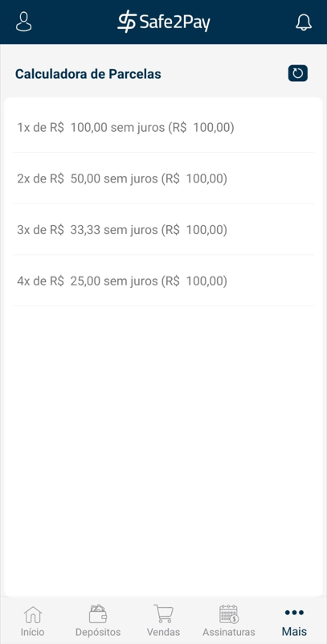Screen dimensions: 327x644
Task: Click the Calculadora de Parcelas heading
Action: pos(88,74)
